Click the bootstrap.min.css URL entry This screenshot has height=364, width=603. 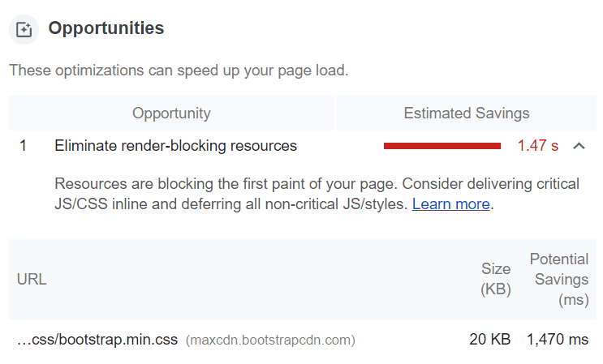(97, 340)
